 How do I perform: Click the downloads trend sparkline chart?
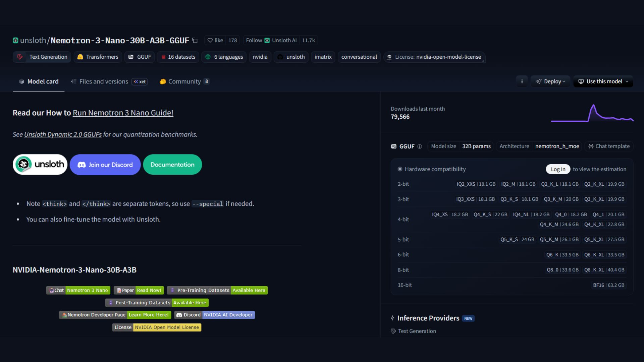pos(592,114)
